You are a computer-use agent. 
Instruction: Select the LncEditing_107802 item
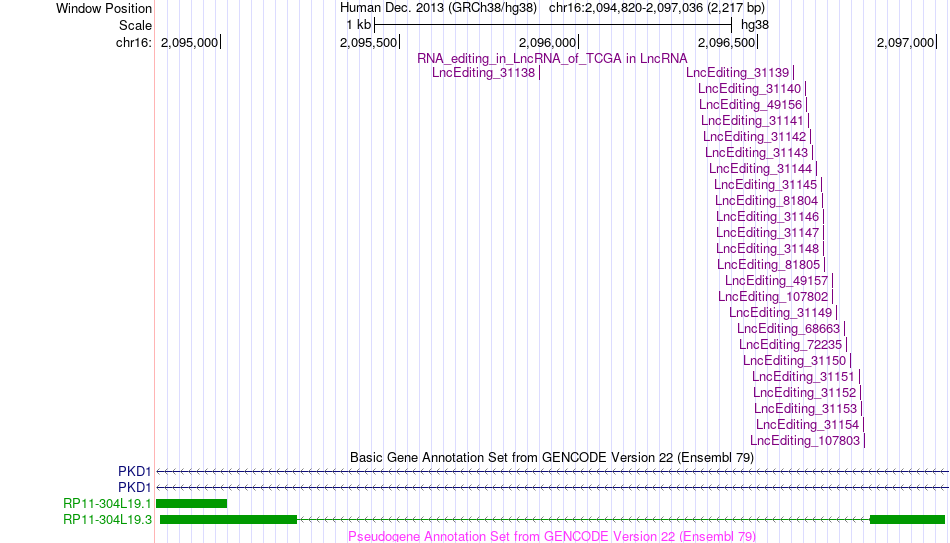pyautogui.click(x=773, y=297)
